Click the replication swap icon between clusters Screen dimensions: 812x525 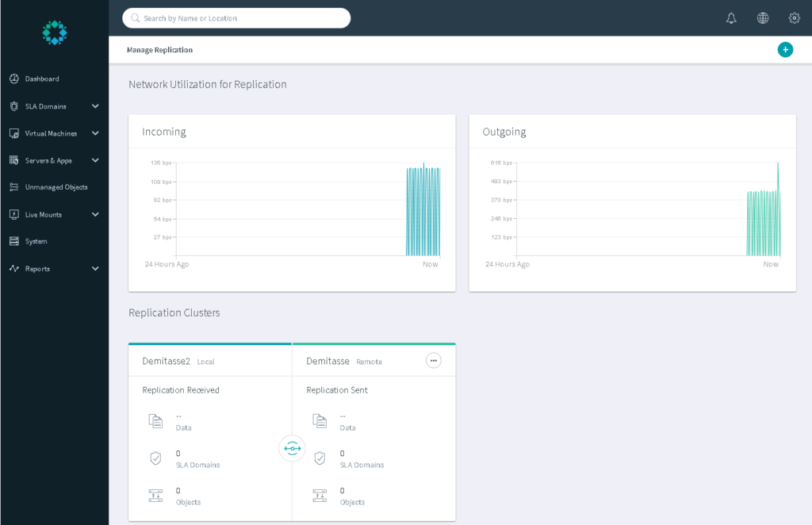[292, 448]
